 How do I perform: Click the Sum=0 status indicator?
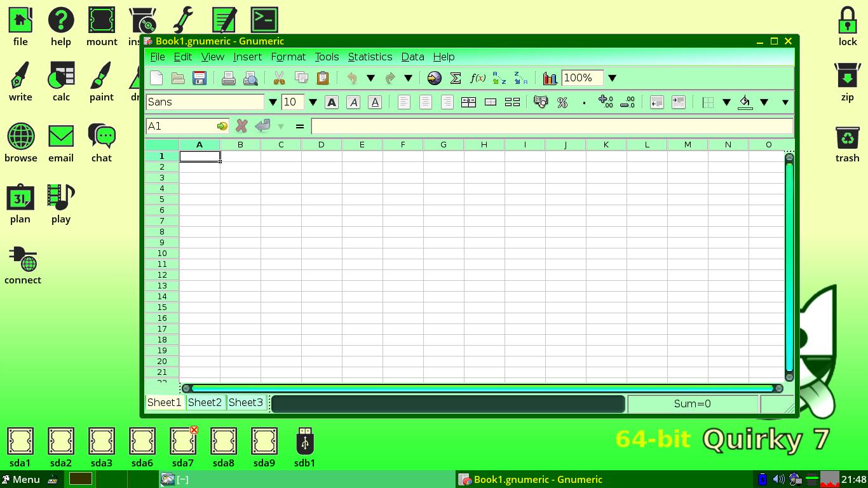[x=693, y=403]
